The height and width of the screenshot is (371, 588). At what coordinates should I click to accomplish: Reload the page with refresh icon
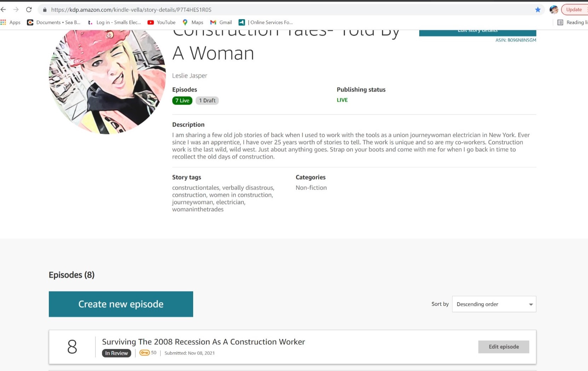pyautogui.click(x=29, y=10)
